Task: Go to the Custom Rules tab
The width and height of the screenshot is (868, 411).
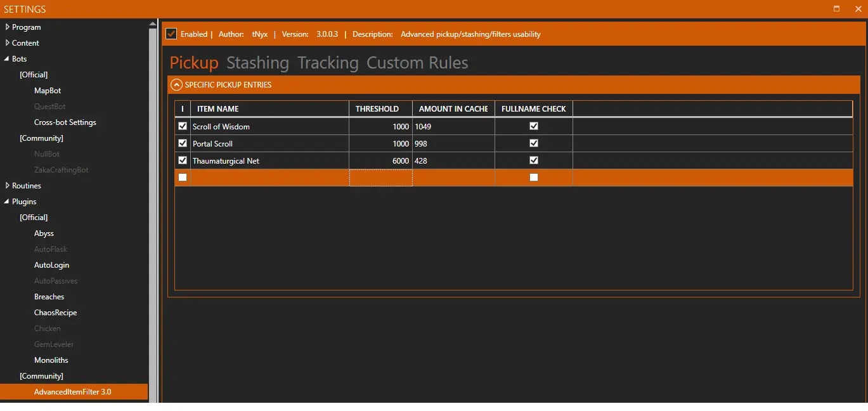Action: coord(417,63)
